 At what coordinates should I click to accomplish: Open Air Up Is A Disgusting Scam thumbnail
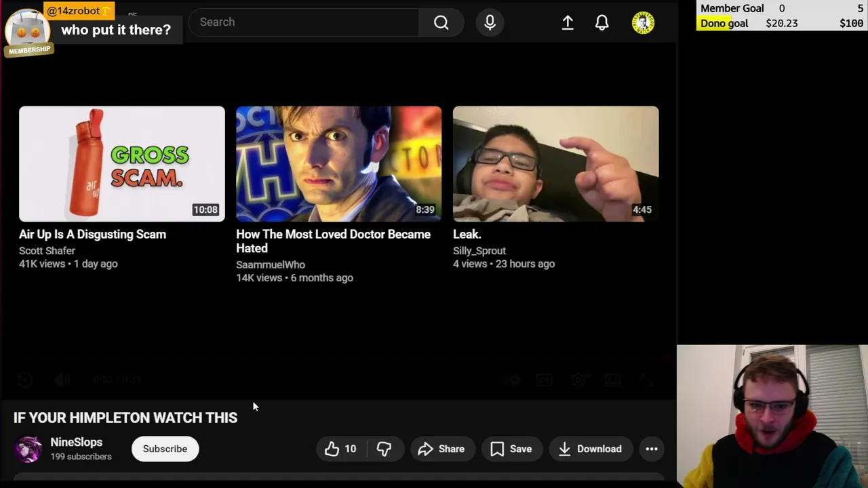(122, 163)
